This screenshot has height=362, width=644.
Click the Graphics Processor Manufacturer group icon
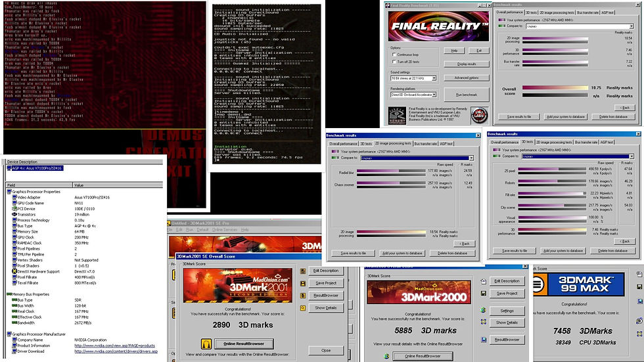(9, 334)
